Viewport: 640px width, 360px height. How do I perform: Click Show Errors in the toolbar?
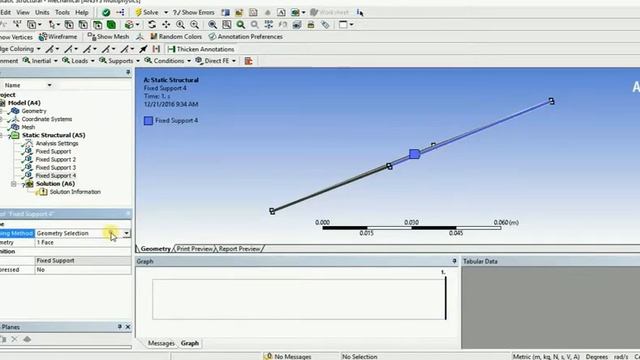(193, 13)
